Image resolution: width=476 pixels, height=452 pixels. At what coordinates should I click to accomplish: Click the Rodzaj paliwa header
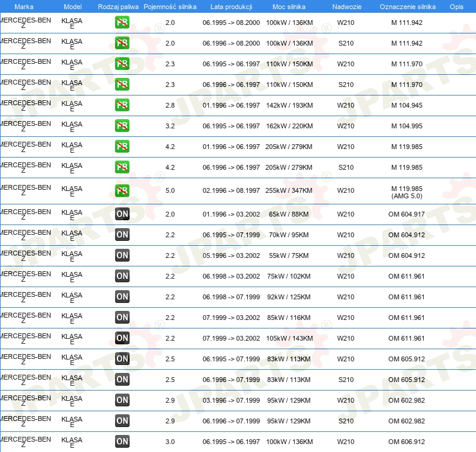118,7
